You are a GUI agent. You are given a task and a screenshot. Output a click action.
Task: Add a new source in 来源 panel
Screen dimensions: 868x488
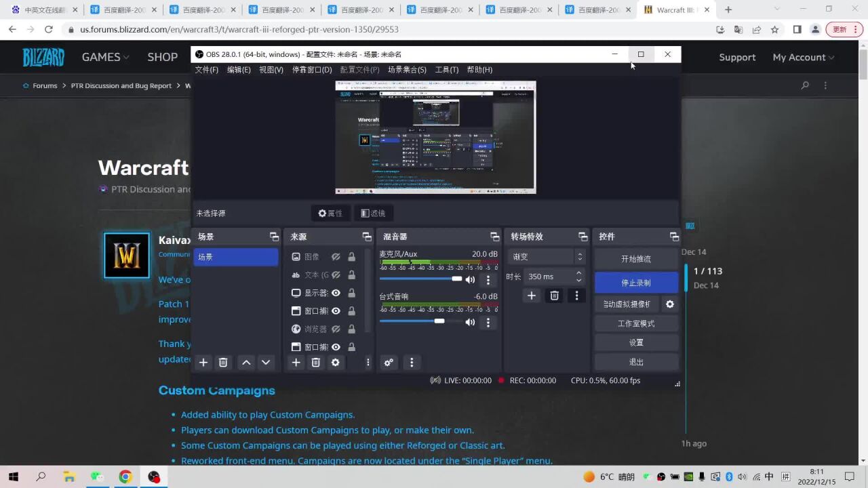[x=296, y=363]
